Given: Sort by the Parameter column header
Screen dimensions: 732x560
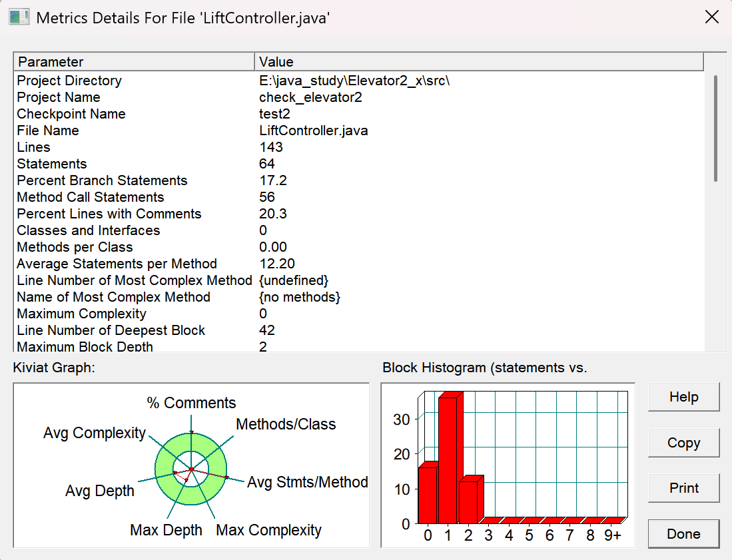Looking at the screenshot, I should point(134,62).
